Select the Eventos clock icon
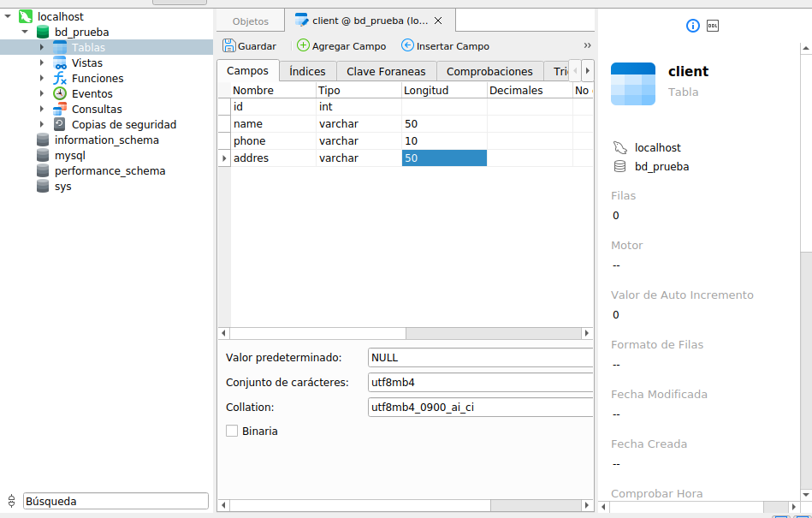812x518 pixels. point(60,93)
